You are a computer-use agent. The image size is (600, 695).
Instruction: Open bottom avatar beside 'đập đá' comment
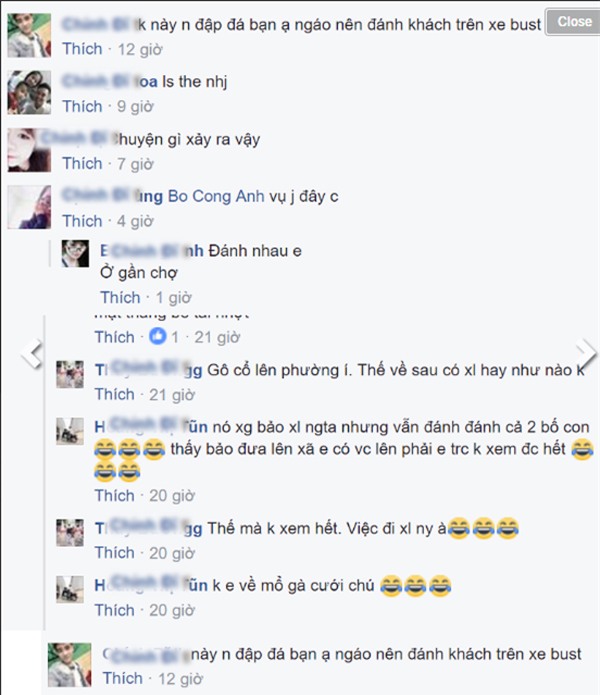click(70, 665)
